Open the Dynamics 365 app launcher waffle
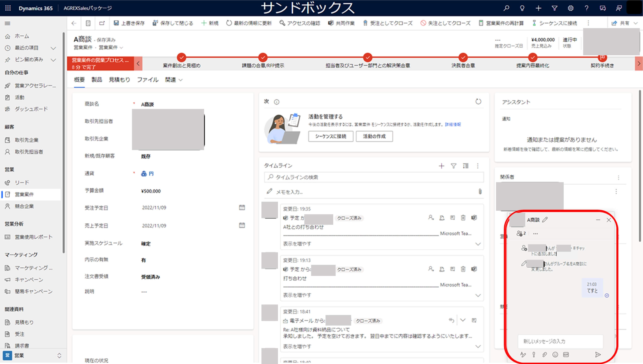This screenshot has width=643, height=364. [x=8, y=8]
